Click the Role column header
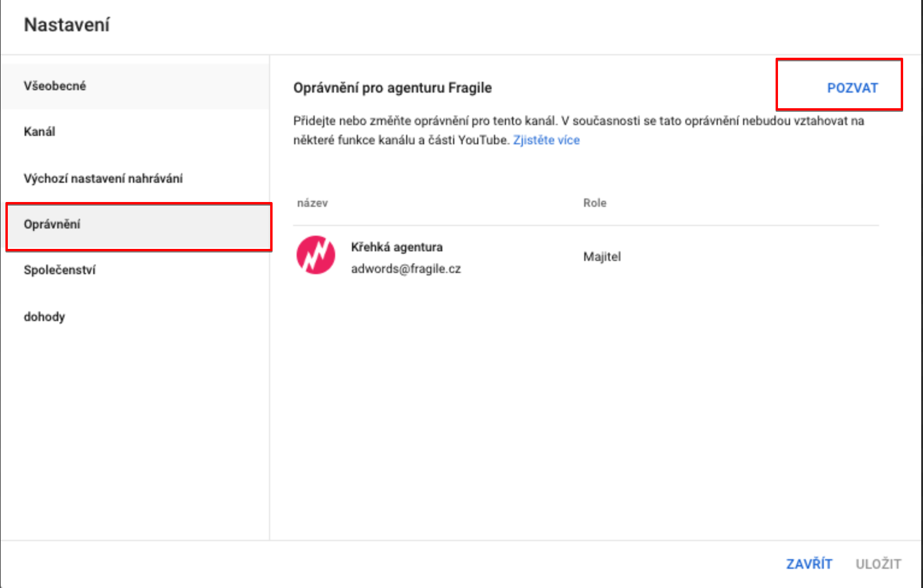The width and height of the screenshot is (923, 588). [594, 203]
